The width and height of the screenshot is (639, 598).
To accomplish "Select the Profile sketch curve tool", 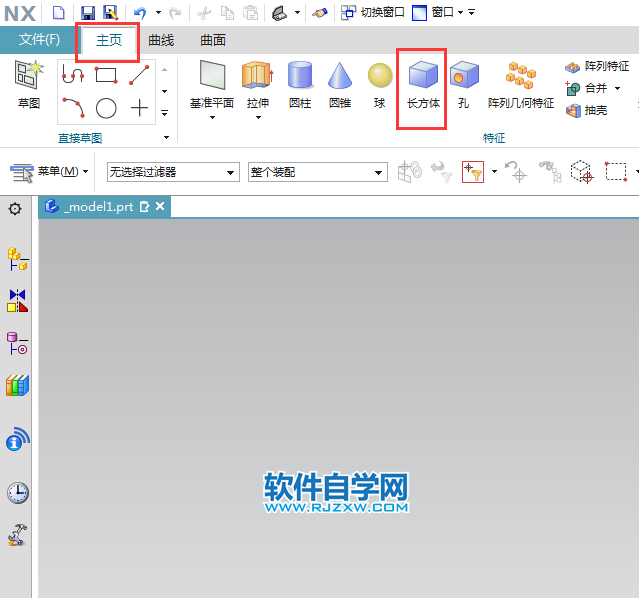I will (73, 75).
